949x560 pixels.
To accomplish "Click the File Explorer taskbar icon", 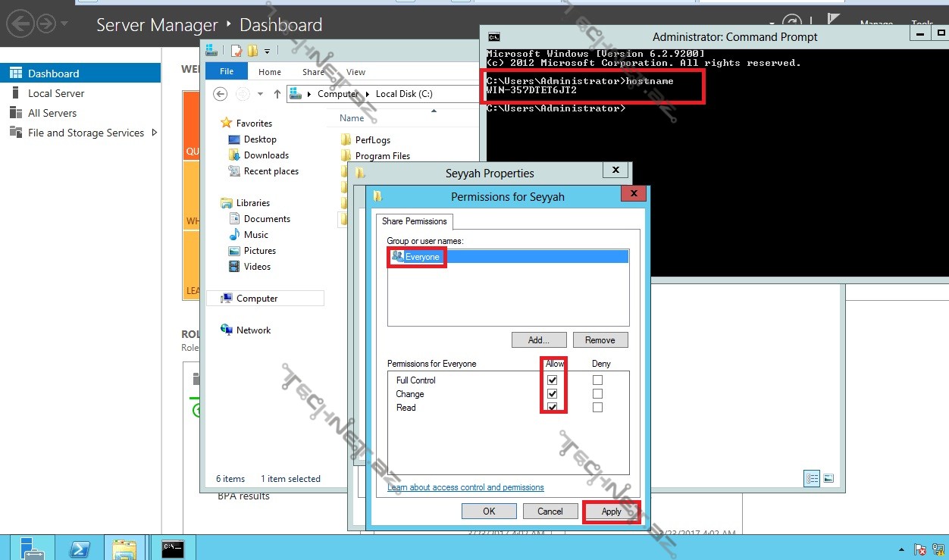I will click(124, 549).
